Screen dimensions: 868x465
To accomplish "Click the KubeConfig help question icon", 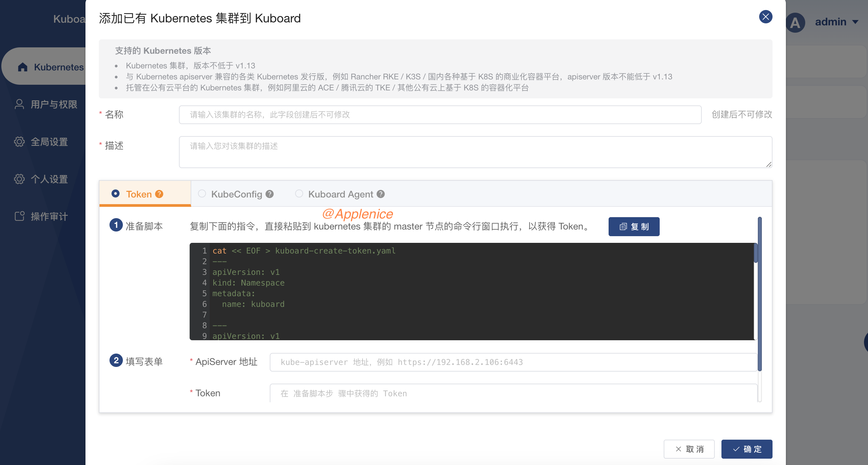I will click(269, 194).
